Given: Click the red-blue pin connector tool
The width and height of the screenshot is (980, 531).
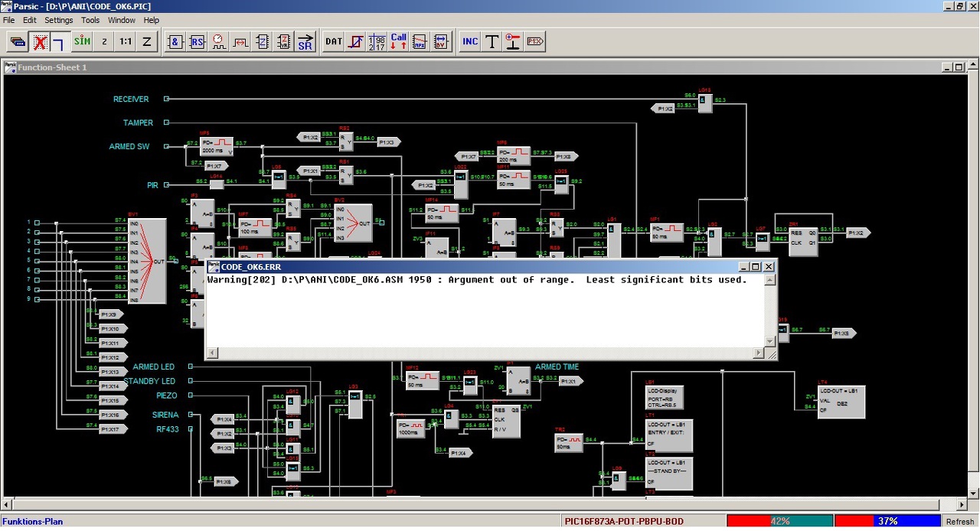Looking at the screenshot, I should [513, 41].
